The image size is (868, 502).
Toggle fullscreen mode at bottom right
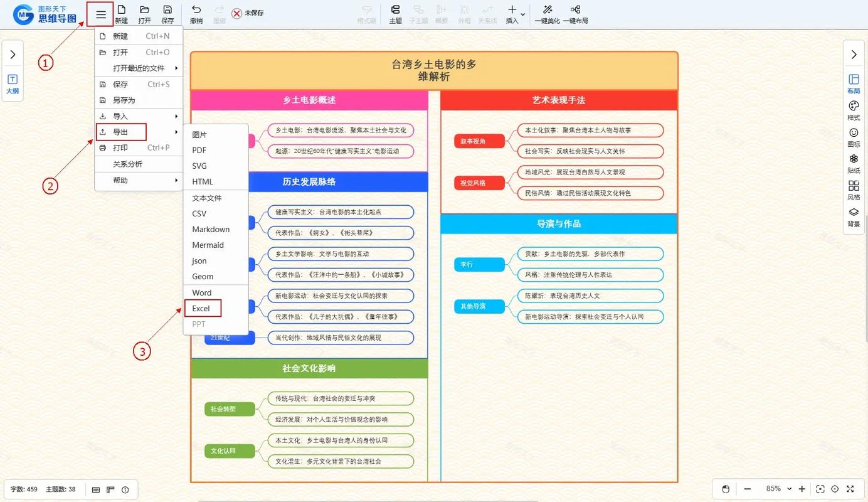[850, 489]
